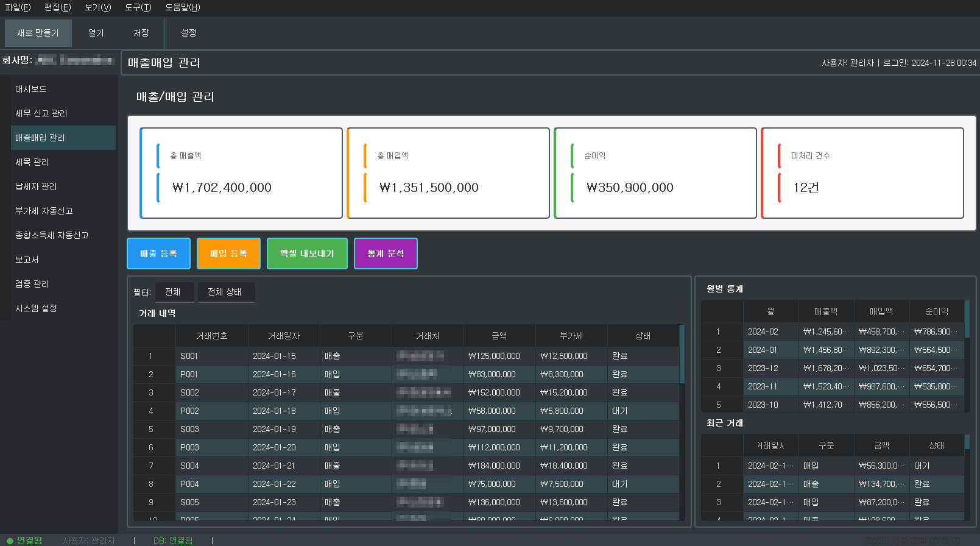The width and height of the screenshot is (980, 546).
Task: Open 시스템 설정 in the sidebar
Action: pos(36,308)
